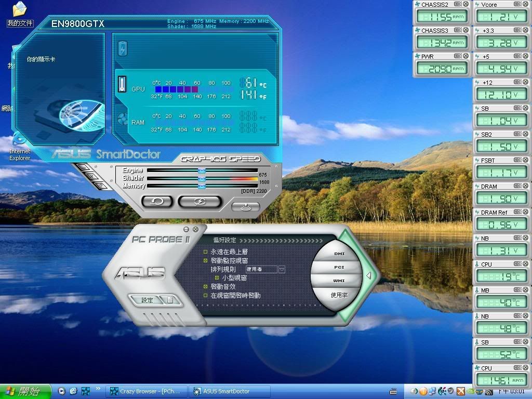Click the Shader clock speed slider handle

[x=202, y=178]
